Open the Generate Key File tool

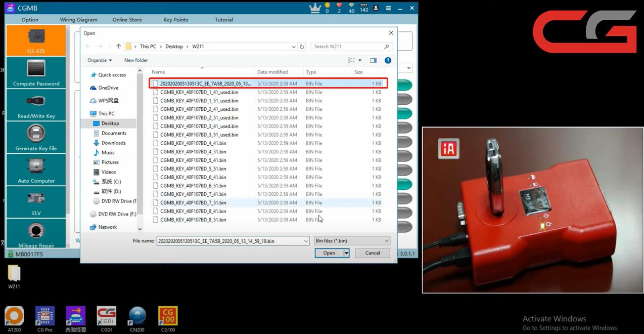tap(36, 138)
